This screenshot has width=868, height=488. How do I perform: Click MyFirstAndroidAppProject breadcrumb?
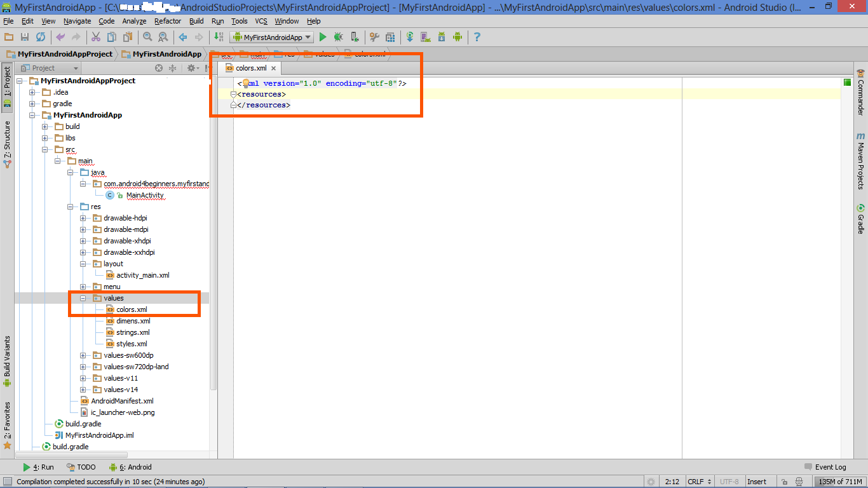[x=60, y=54]
